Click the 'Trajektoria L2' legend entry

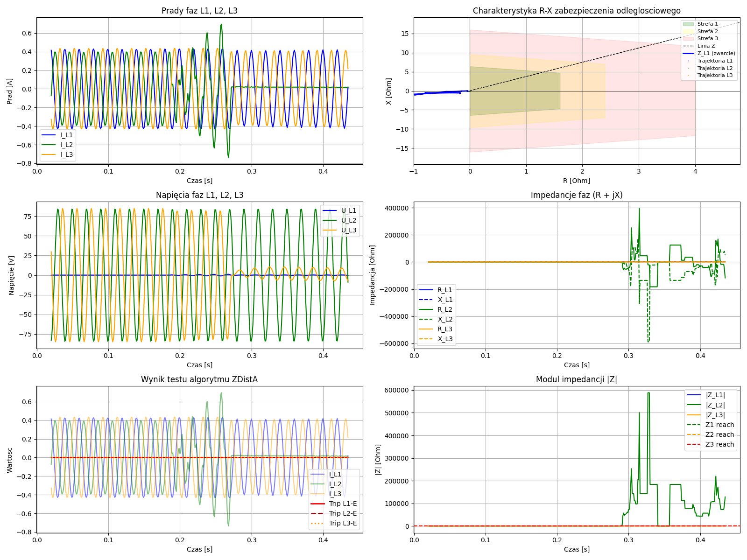[x=715, y=68]
